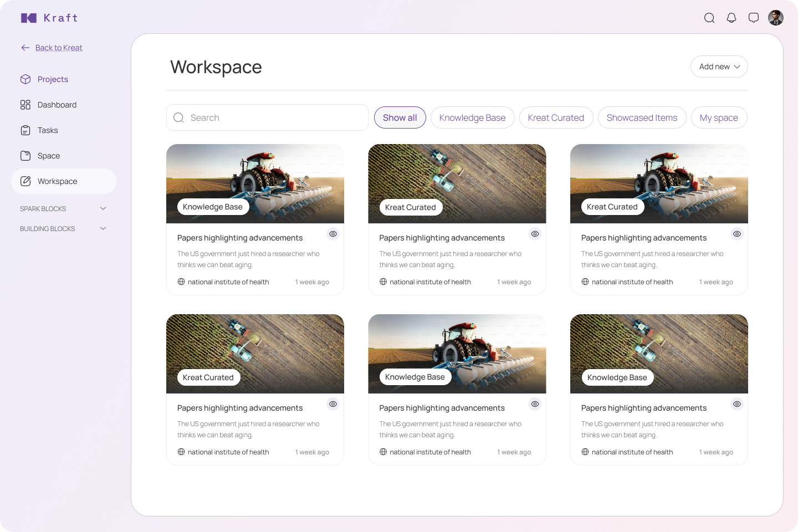Click the Back to Kreat link

tap(58, 48)
